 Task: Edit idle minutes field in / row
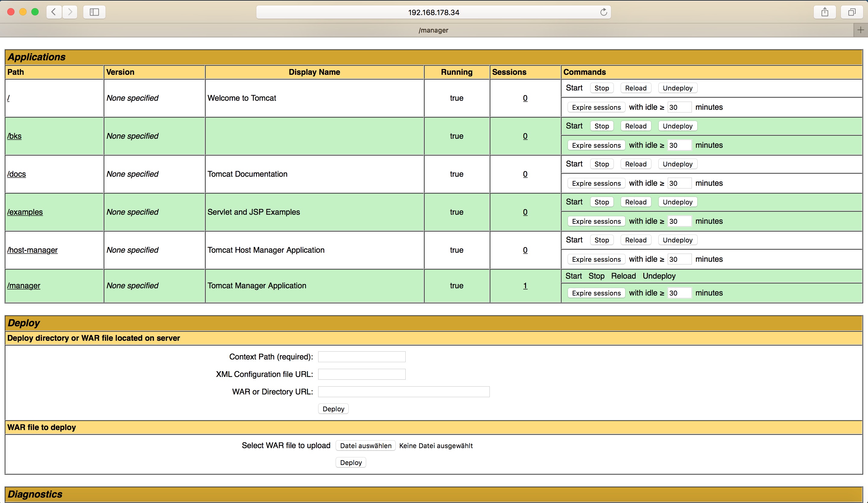(x=680, y=107)
